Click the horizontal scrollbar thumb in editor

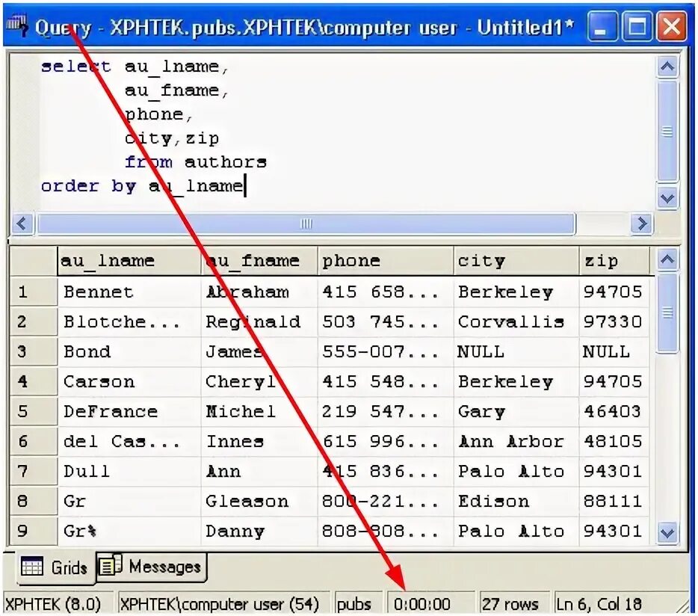point(306,223)
